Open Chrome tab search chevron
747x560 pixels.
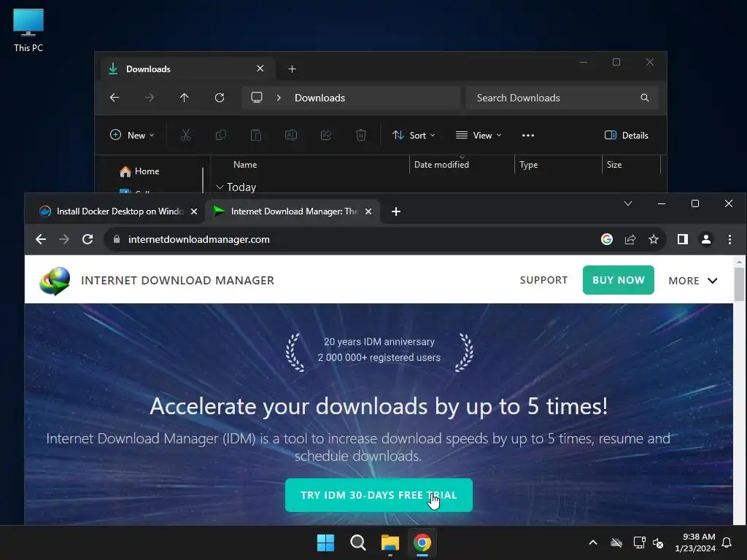[628, 204]
